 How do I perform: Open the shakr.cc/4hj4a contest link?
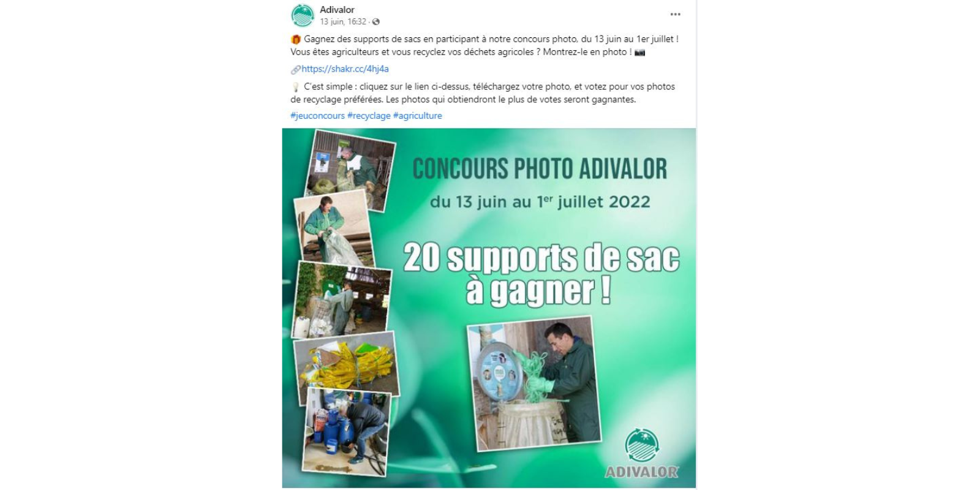[x=345, y=69]
